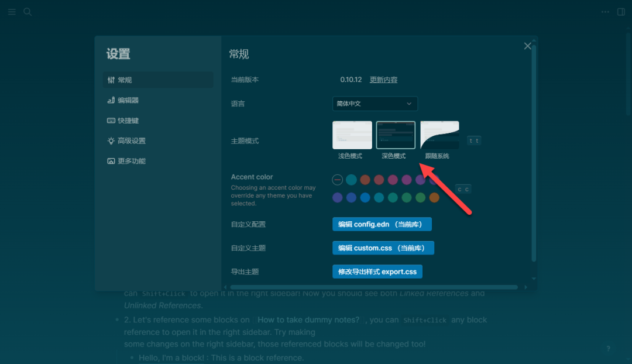Viewport: 632px width, 364px height.
Task: Click the lightbulb icon beside 高级设置
Action: pyautogui.click(x=111, y=140)
